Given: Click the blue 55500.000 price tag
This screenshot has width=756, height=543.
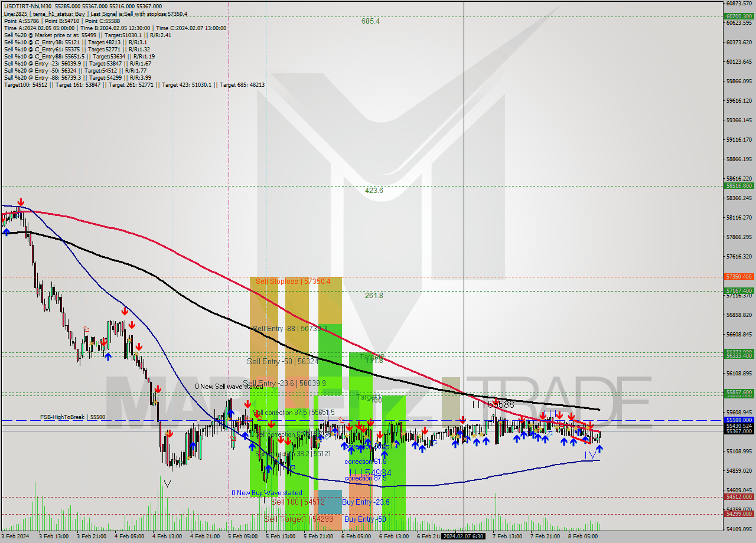Looking at the screenshot, I should coord(738,420).
